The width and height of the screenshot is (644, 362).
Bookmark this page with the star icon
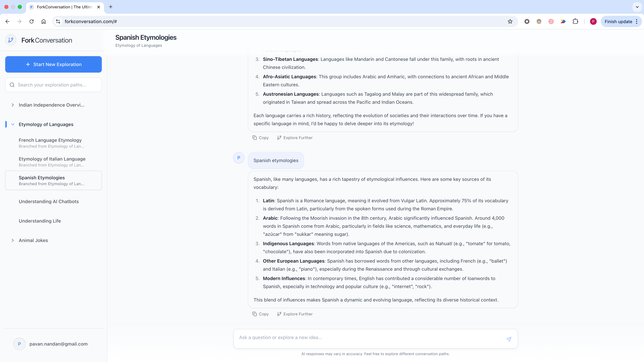510,21
